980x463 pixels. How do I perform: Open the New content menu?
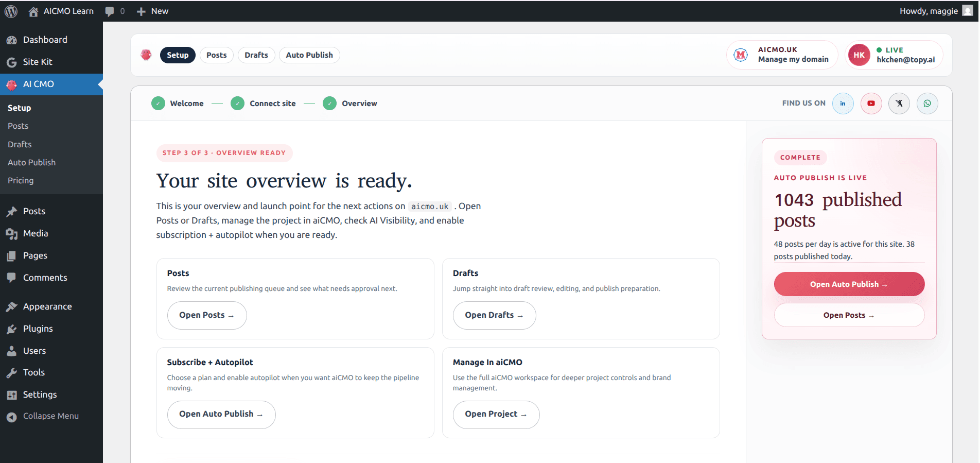click(152, 11)
